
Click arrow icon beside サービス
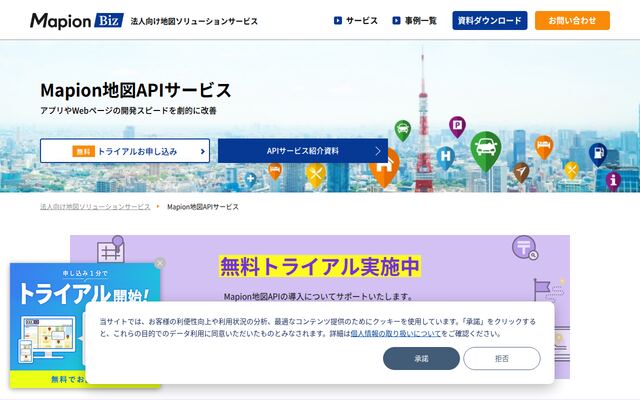[x=338, y=20]
